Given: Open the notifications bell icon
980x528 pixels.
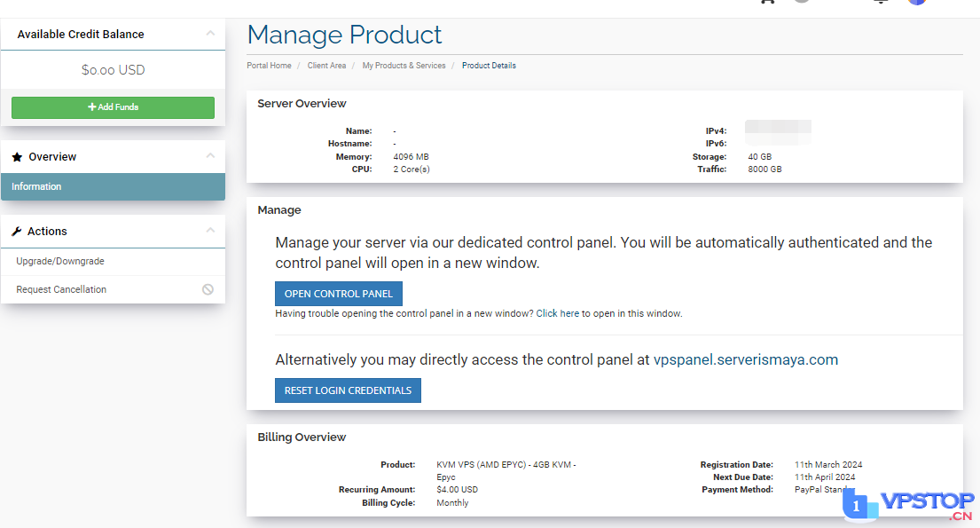Looking at the screenshot, I should point(880,2).
